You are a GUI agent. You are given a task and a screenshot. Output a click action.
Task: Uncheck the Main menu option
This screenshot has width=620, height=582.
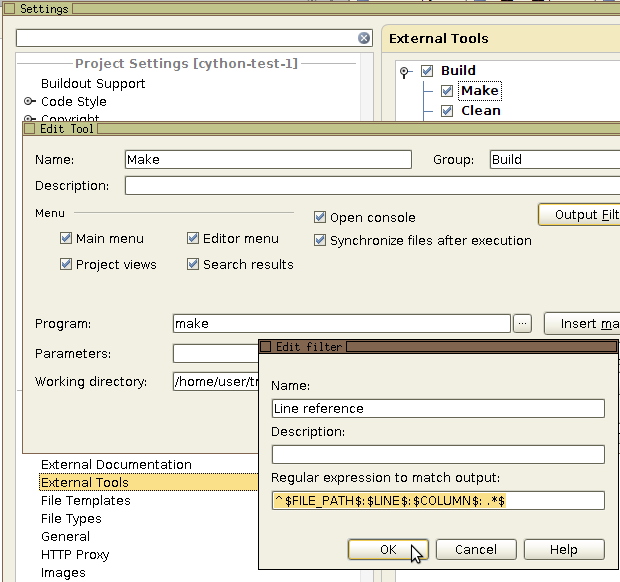point(66,238)
